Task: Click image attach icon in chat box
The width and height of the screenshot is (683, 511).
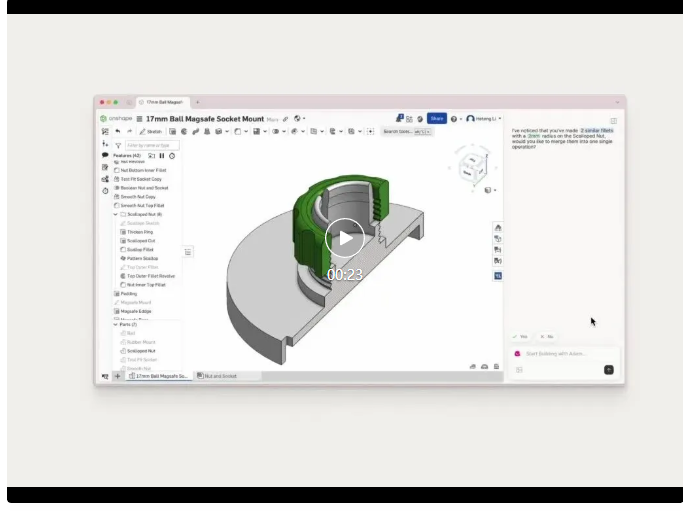Action: 519,370
